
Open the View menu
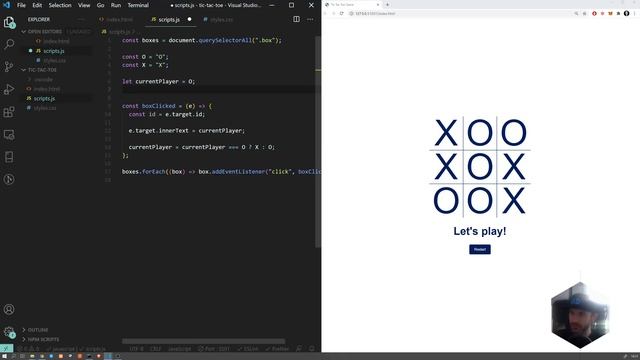pos(84,5)
